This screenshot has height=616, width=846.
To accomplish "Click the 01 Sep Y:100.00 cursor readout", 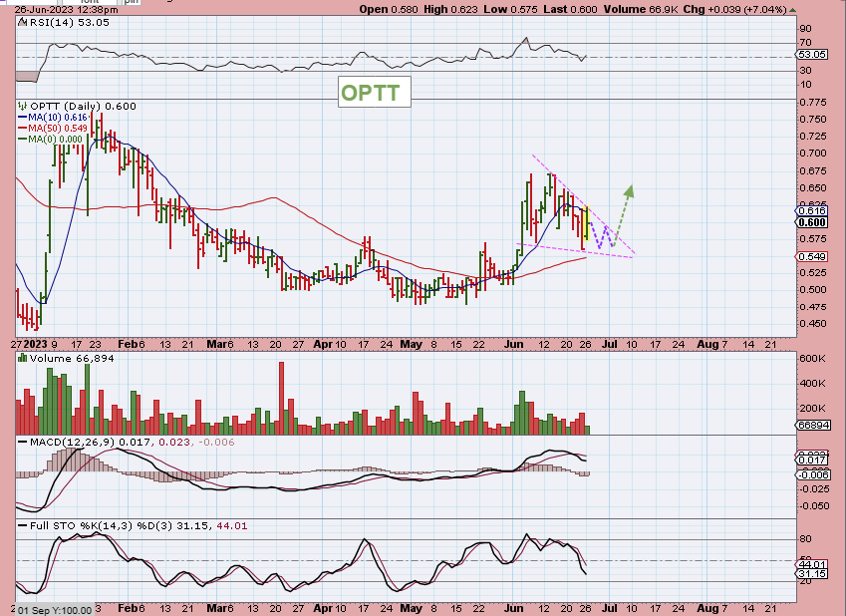I will click(54, 610).
